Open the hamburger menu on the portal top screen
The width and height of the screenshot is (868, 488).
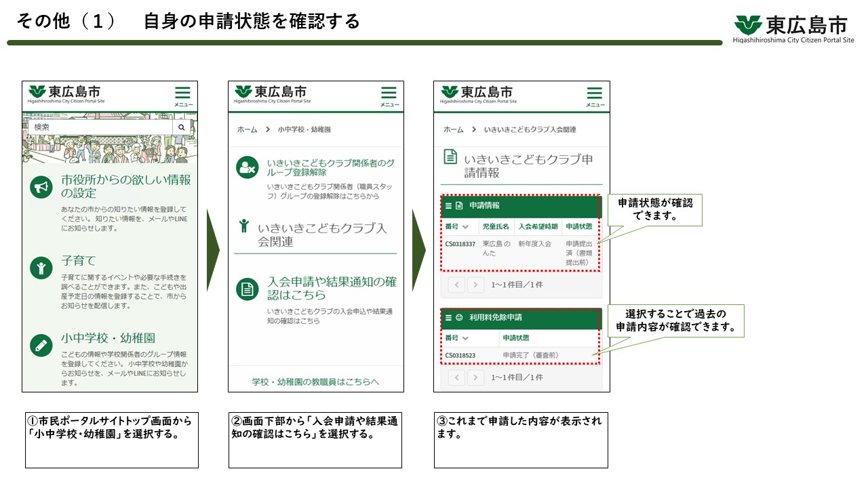182,94
